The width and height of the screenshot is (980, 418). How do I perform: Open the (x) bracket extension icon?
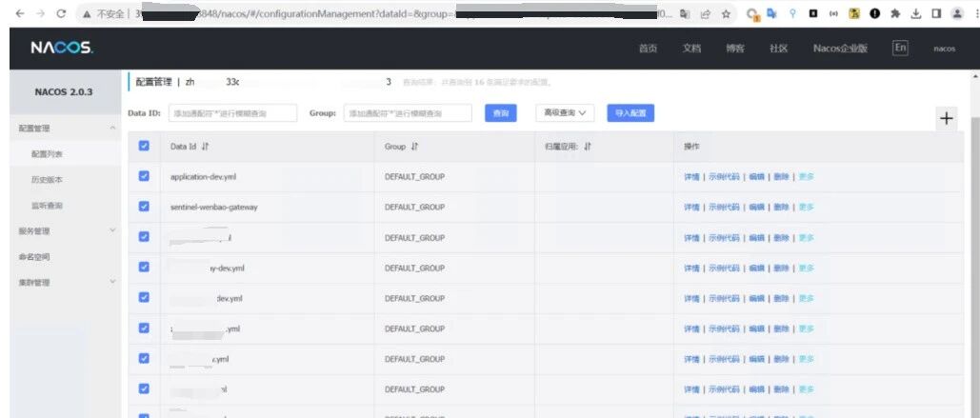pyautogui.click(x=833, y=13)
